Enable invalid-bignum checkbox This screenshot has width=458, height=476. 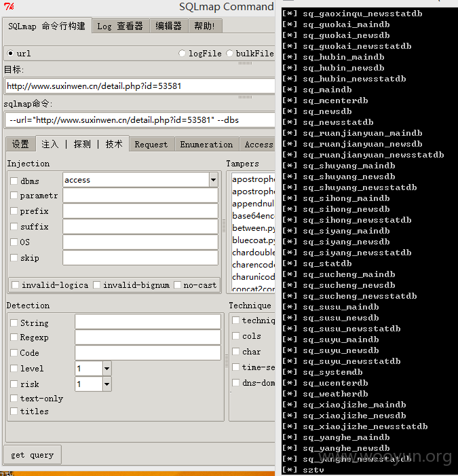(x=97, y=285)
